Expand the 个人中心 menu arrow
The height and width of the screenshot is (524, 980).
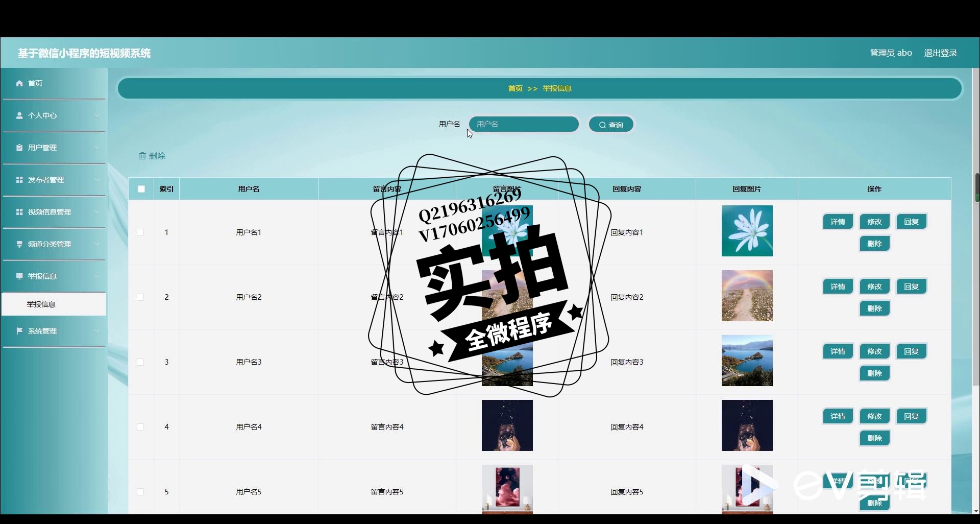tap(97, 115)
